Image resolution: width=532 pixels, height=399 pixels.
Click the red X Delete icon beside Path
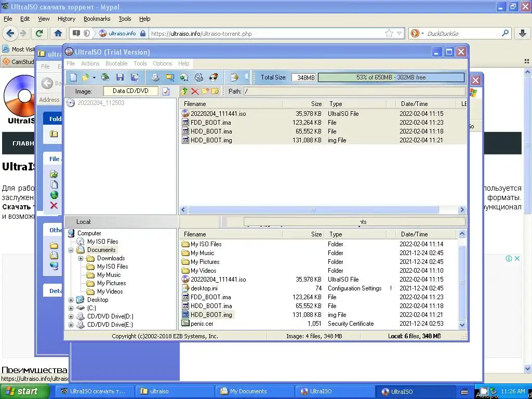coord(195,91)
